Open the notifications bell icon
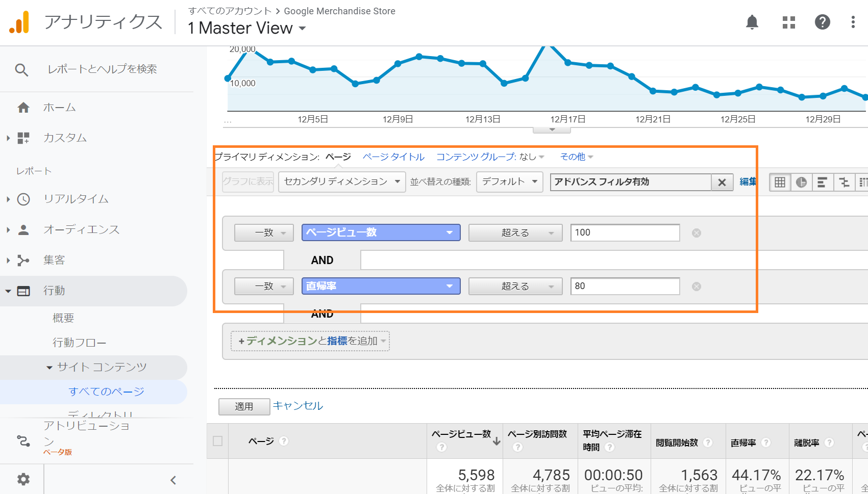Viewport: 868px width, 494px height. [752, 22]
